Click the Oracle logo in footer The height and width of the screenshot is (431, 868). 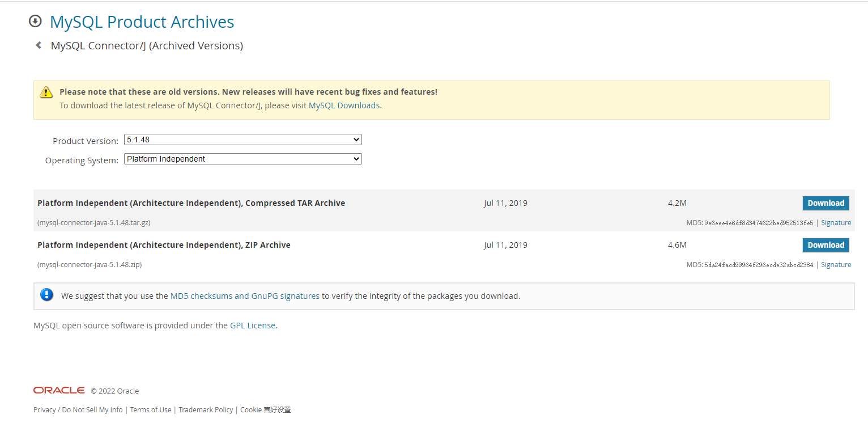(x=59, y=390)
